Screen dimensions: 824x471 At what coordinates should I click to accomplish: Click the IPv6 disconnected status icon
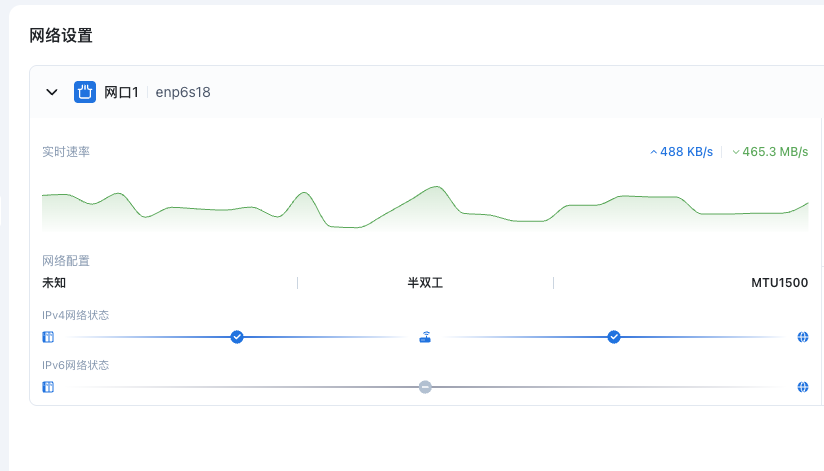425,387
